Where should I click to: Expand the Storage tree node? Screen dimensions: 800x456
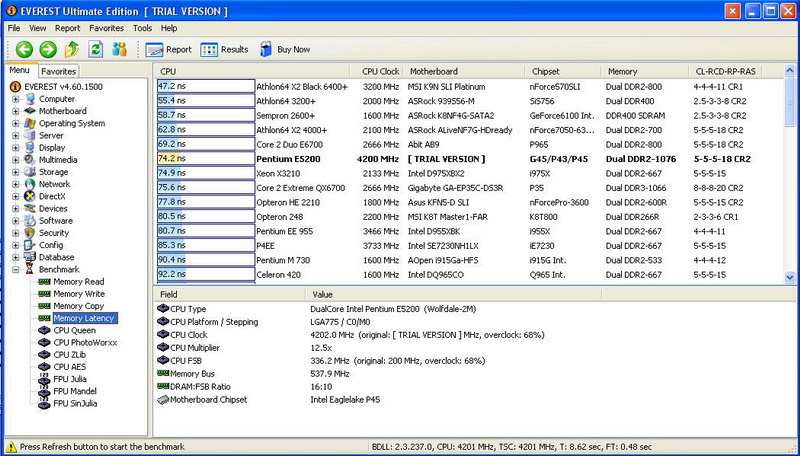[x=16, y=172]
